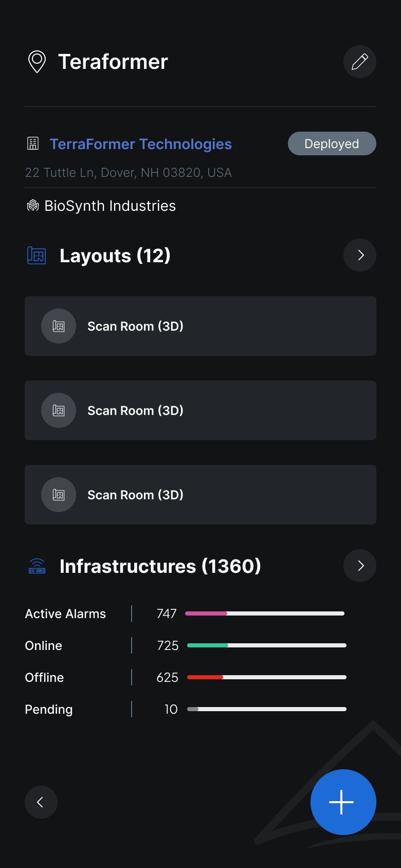The height and width of the screenshot is (868, 401).
Task: Go back using the left chevron
Action: pos(41,802)
